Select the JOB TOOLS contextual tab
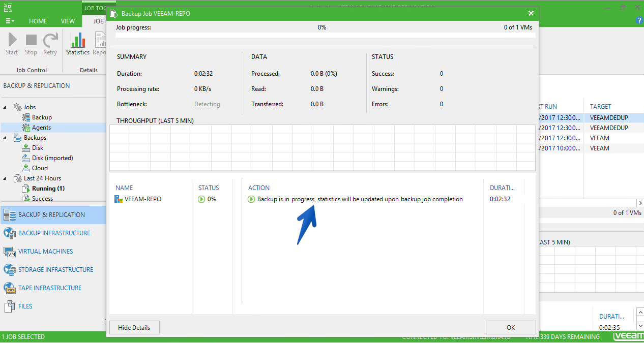Screen dimensions: 644x343 coord(94,8)
